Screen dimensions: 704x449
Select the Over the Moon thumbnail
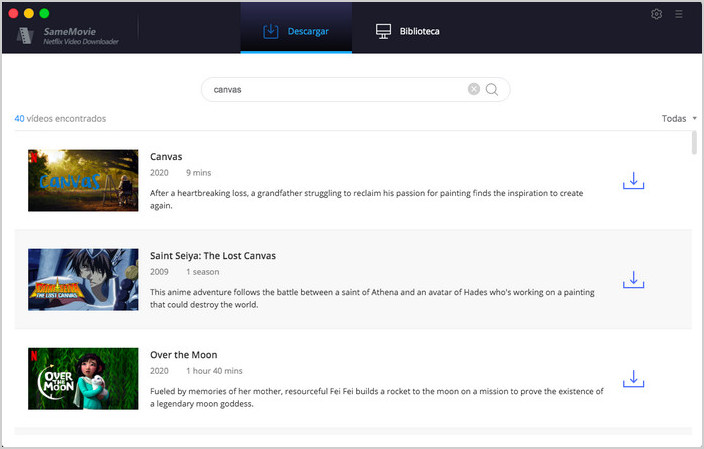83,379
